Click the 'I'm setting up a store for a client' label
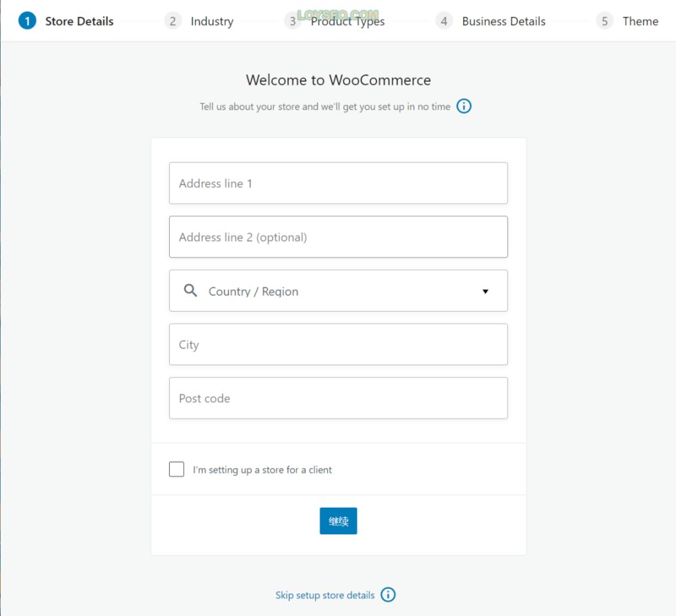 [x=262, y=470]
